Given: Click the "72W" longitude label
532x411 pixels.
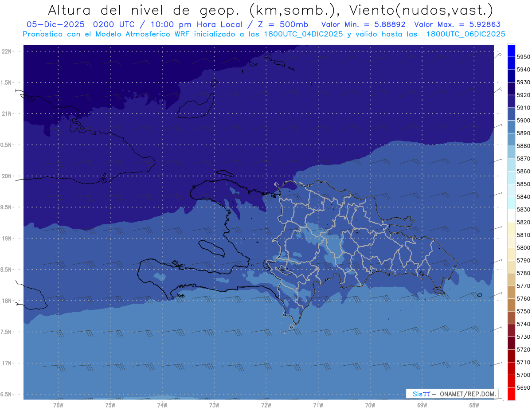Looking at the screenshot, I should pos(266,405).
